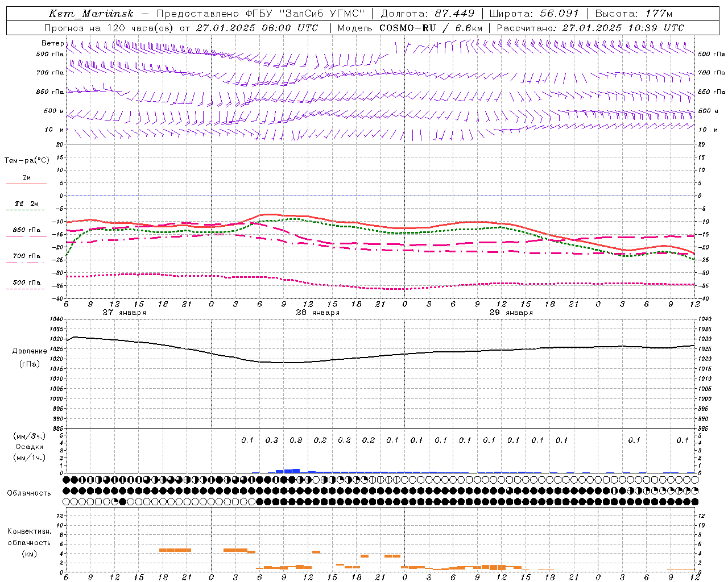Screen dimensions: 728x582
Task: Click the green dashed line sample under 'Td 2м'
Action: pos(26,210)
